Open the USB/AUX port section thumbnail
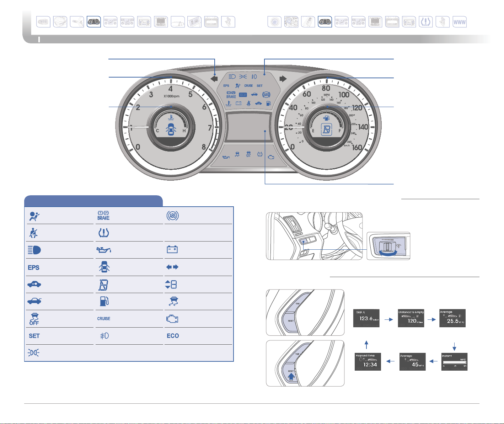Viewport: 504px width, 424px height. tap(194, 22)
